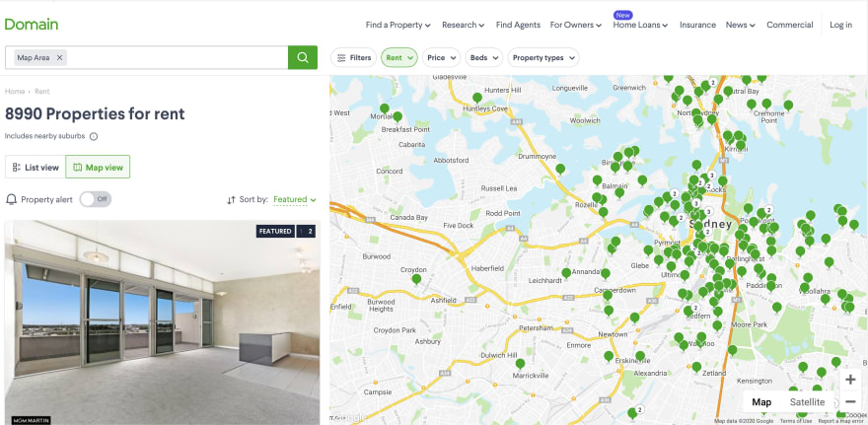This screenshot has height=425, width=868.
Task: Turn on the Property alert switch
Action: point(96,199)
